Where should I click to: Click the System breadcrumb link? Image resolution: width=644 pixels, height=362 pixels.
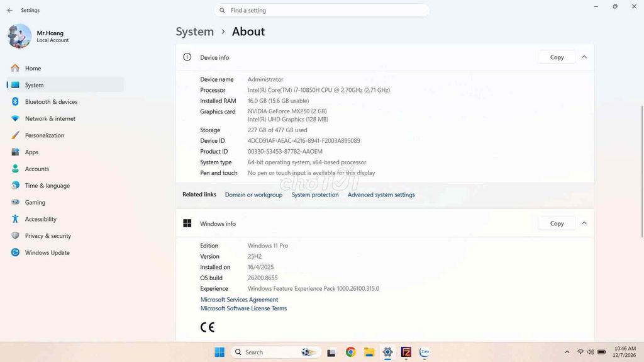coord(195,31)
